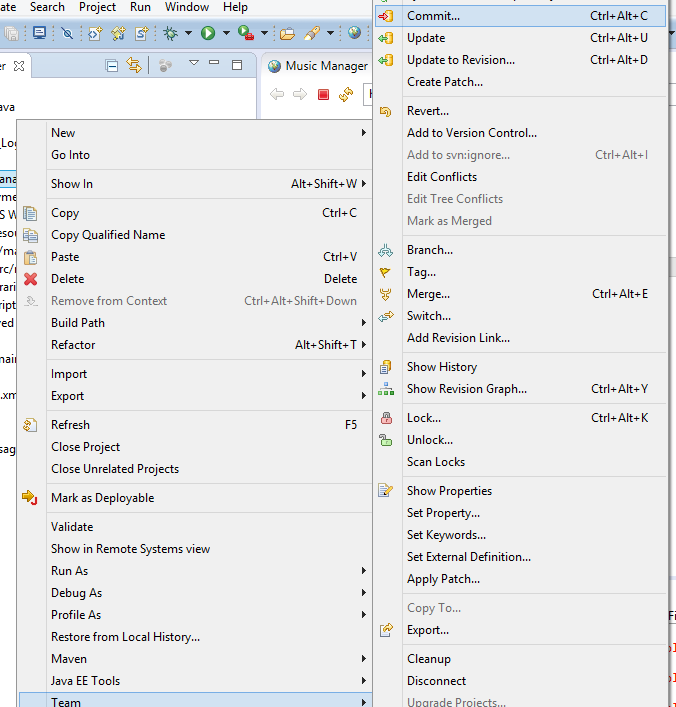The image size is (676, 707).
Task: Expand the Maven submenu
Action: point(363,659)
